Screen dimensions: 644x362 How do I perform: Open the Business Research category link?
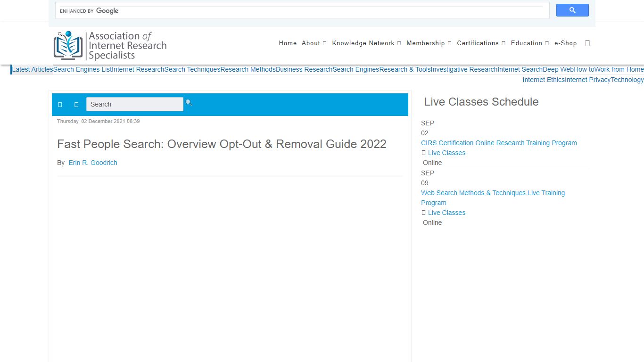tap(304, 69)
